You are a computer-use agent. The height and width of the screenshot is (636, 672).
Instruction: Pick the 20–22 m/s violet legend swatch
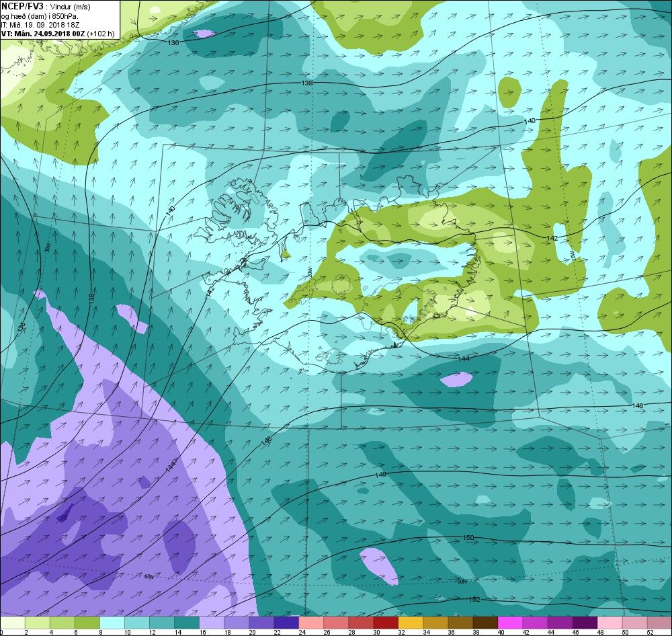(x=261, y=623)
